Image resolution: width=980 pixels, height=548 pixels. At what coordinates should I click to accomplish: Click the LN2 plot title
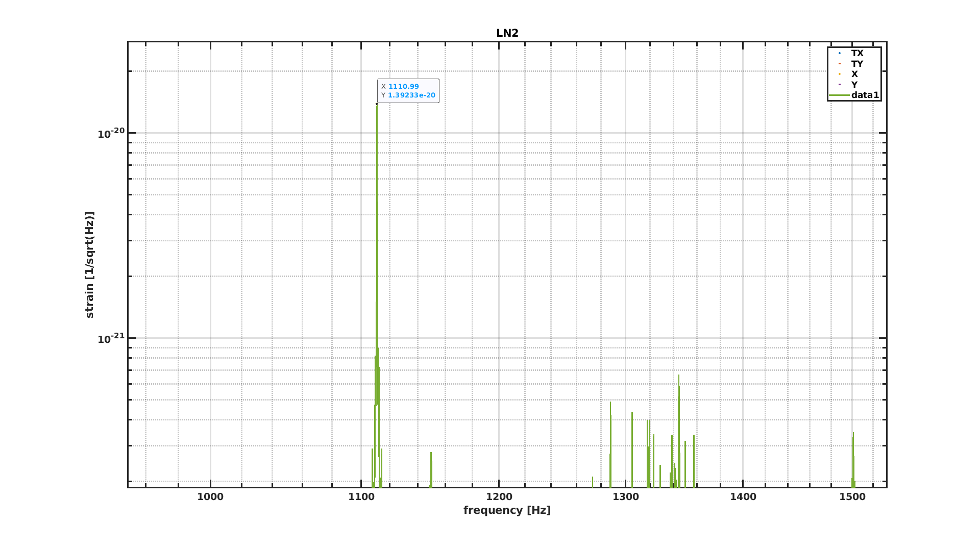[507, 33]
